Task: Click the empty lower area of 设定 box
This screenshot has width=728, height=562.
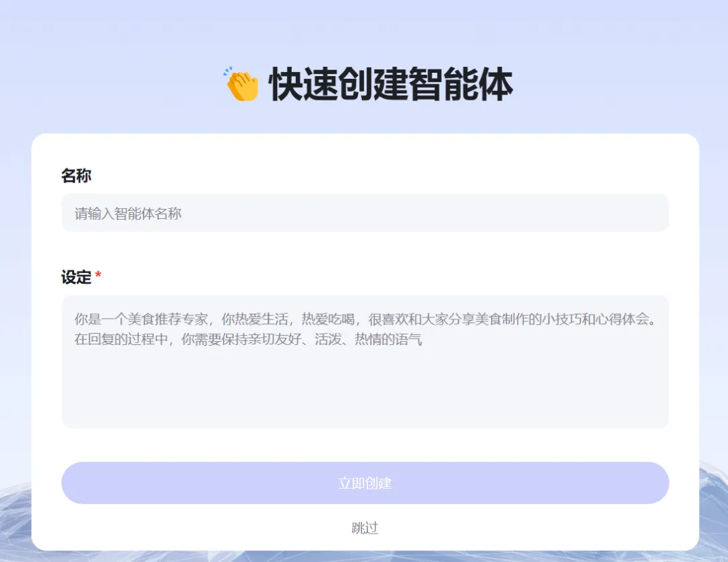Action: 364,398
